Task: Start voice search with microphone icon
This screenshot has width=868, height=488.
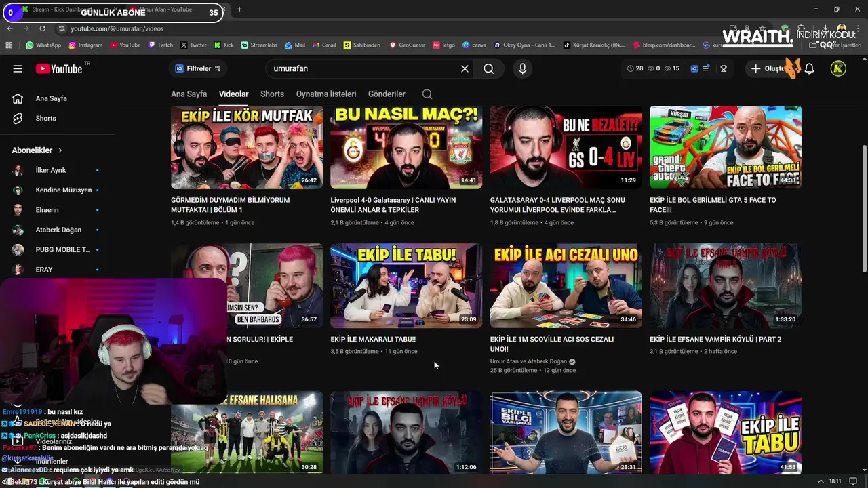Action: [522, 68]
